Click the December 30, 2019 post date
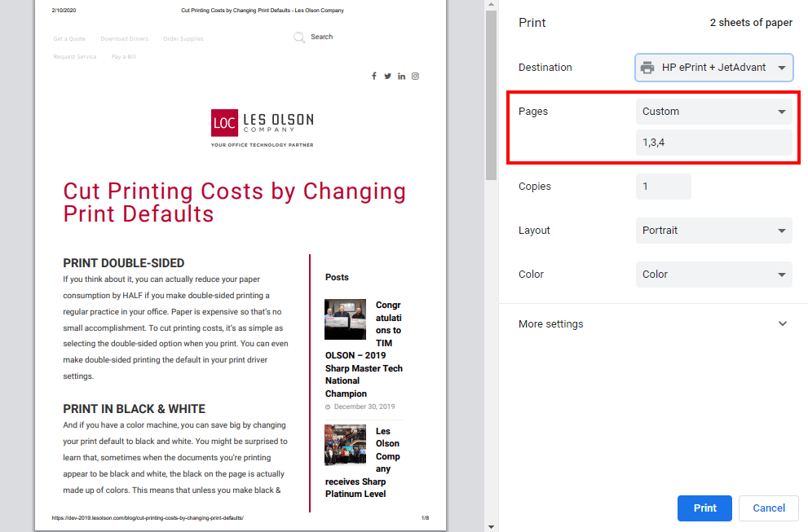 (x=364, y=407)
